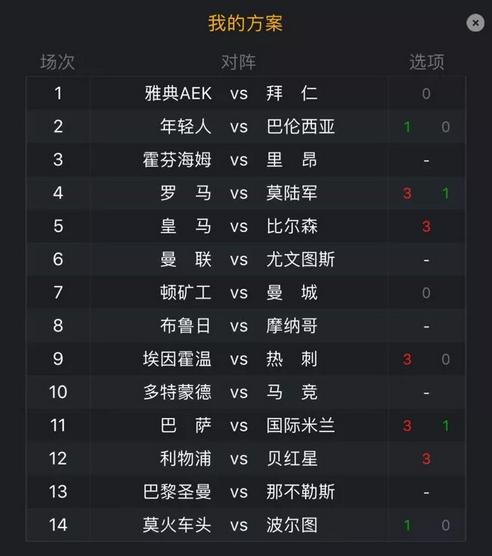Click option 3 for 皇马 vs 比尔森
Image resolution: width=492 pixels, height=556 pixels.
coord(426,226)
